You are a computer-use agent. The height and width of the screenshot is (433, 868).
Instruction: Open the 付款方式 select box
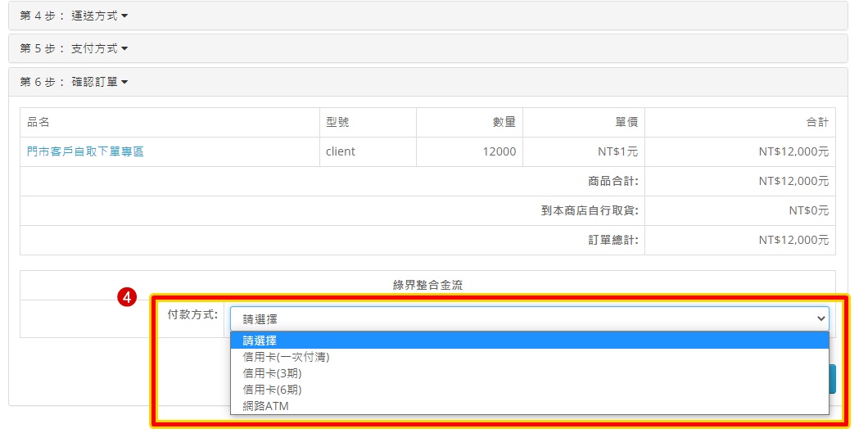(528, 318)
